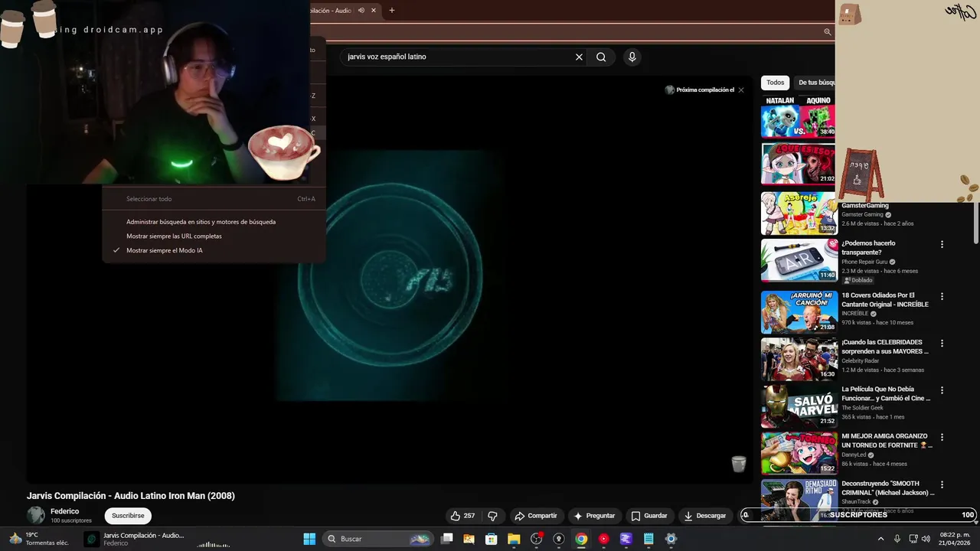
Task: Open options menu for 'Cuando las CELEBRIDADES' video
Action: (x=942, y=344)
